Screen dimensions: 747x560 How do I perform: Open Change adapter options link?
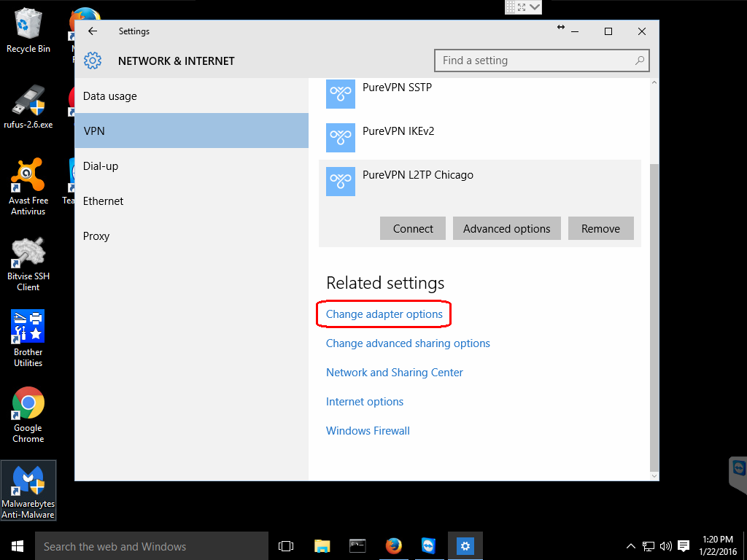pos(384,314)
